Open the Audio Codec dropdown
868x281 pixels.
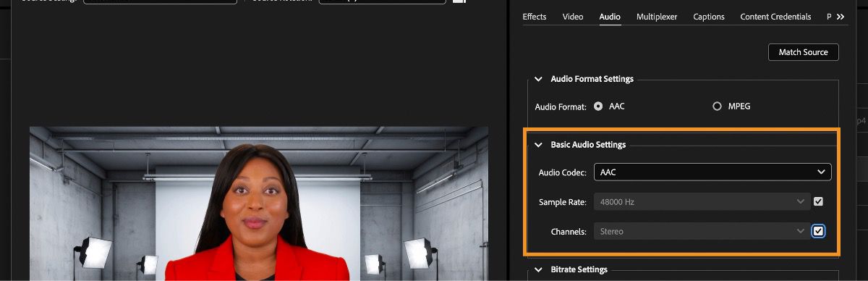(x=712, y=172)
